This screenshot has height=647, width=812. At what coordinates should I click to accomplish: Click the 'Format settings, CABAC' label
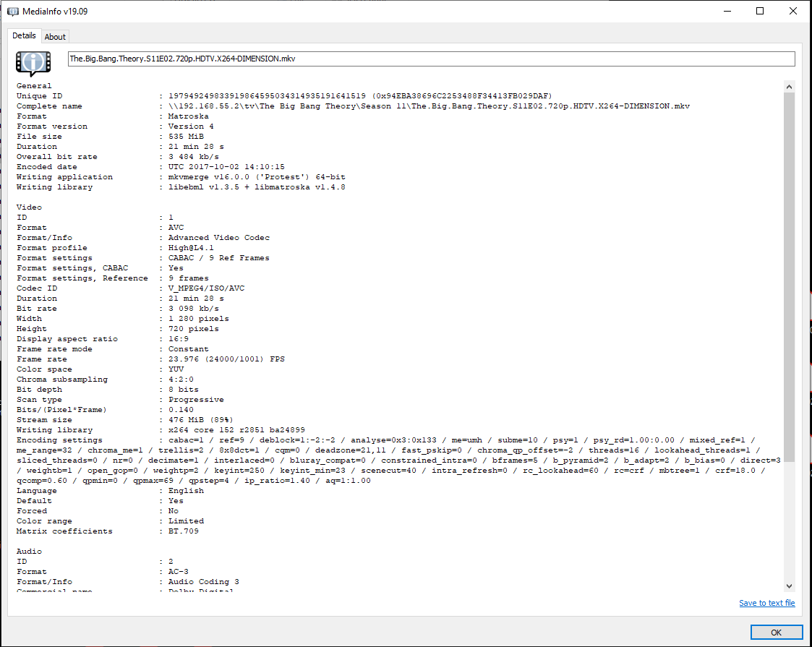pyautogui.click(x=72, y=268)
